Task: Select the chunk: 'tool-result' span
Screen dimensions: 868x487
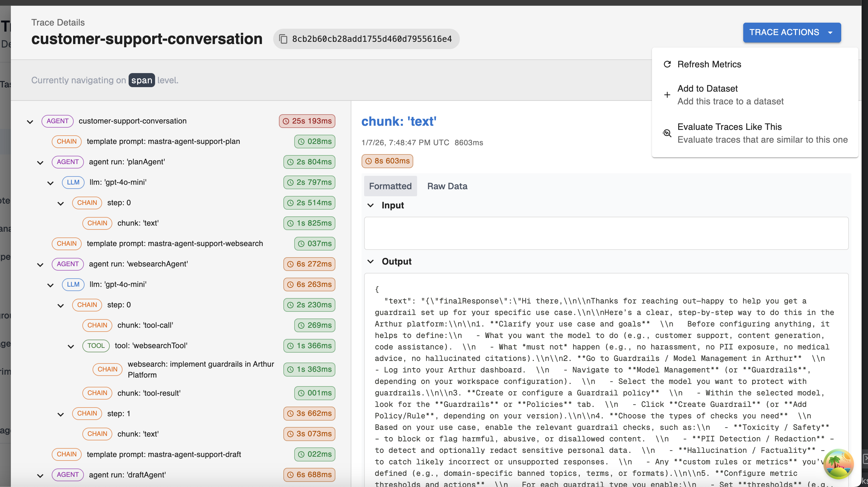Action: pos(149,393)
